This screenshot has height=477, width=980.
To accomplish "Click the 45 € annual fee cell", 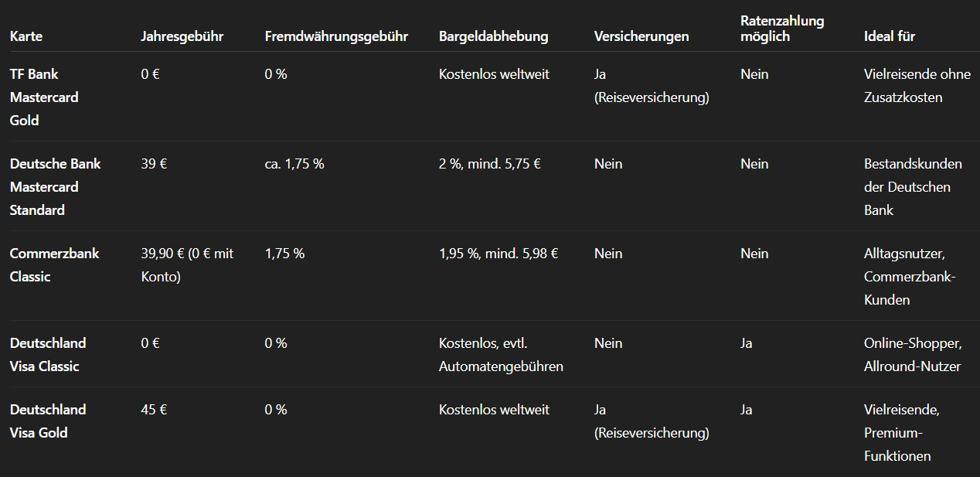I will click(x=155, y=410).
